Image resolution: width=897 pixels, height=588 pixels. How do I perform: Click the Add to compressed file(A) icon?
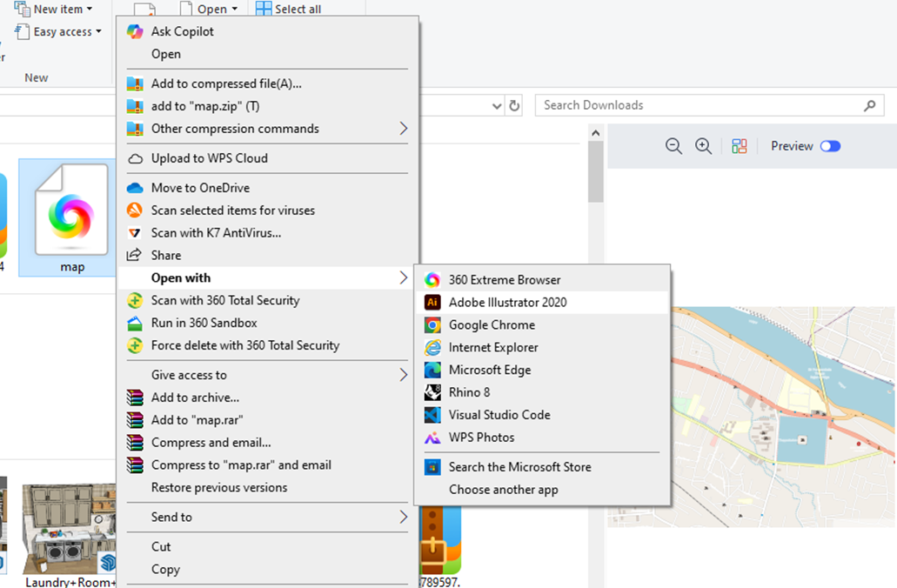[x=135, y=84]
